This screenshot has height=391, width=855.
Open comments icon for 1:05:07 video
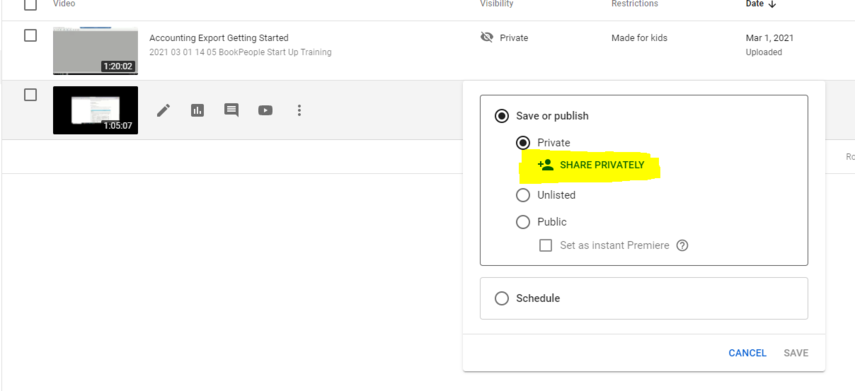pos(231,110)
